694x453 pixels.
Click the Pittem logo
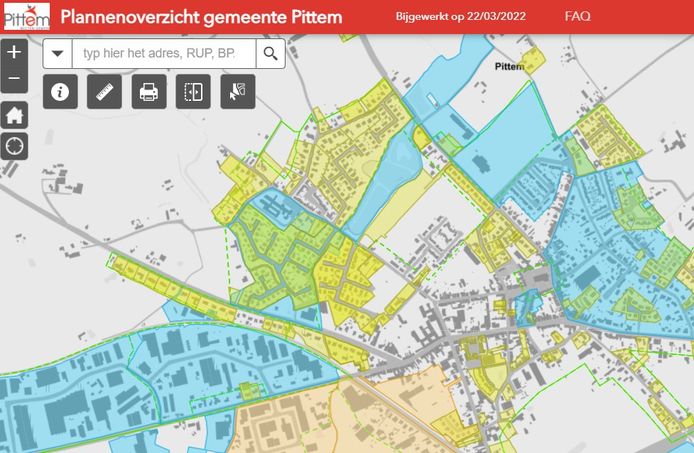pyautogui.click(x=27, y=17)
